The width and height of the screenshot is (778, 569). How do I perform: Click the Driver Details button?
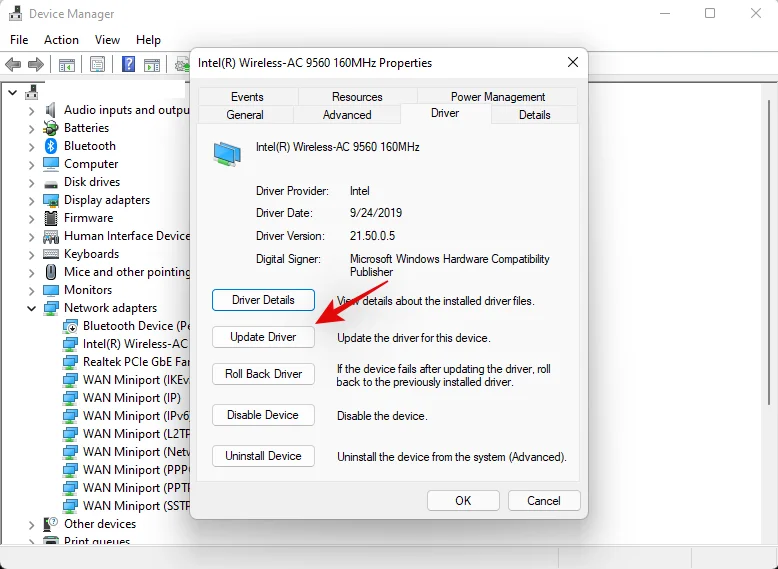(x=263, y=300)
